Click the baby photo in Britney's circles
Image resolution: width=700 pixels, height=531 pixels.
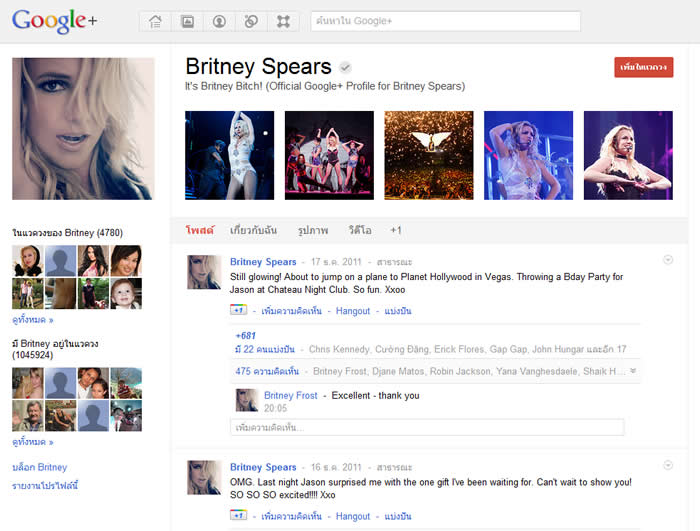(x=126, y=293)
